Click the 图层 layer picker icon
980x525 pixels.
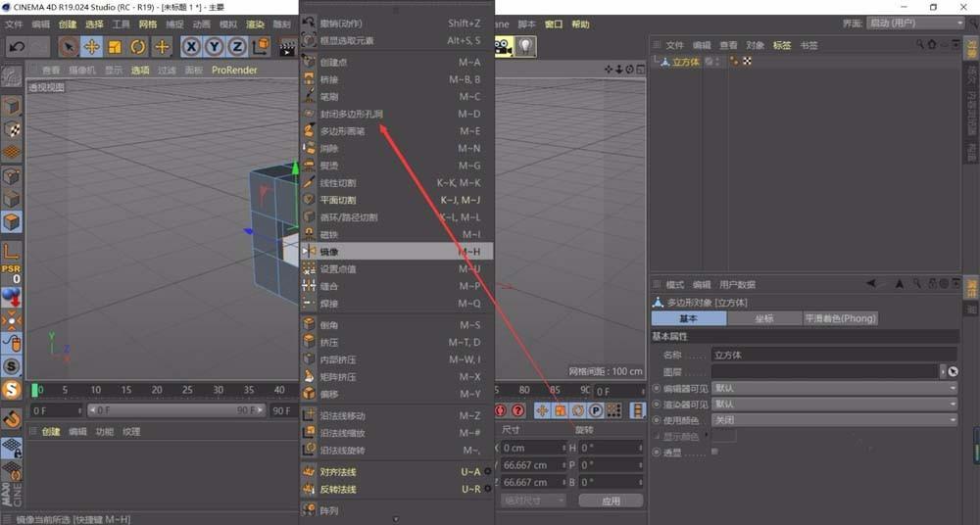click(x=953, y=371)
